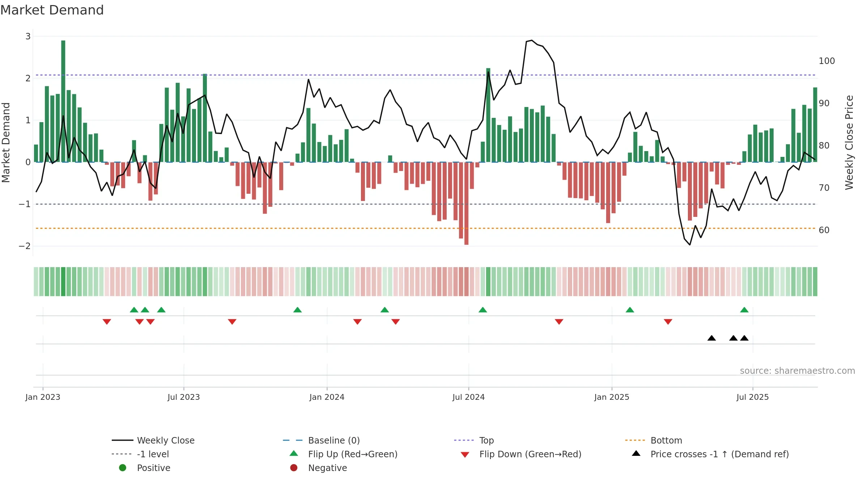The image size is (868, 488).
Task: Select the 'Positive' legend label
Action: click(153, 468)
